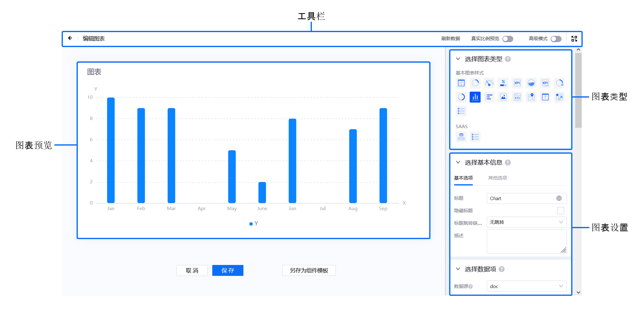
Task: Click the 图表 heading in preview
Action: [x=94, y=72]
